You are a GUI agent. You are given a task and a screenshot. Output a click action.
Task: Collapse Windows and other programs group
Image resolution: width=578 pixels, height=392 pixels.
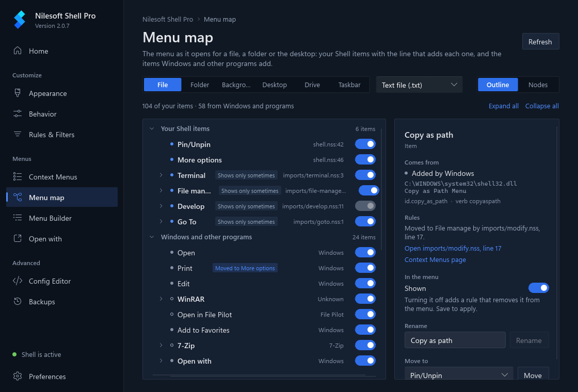152,237
